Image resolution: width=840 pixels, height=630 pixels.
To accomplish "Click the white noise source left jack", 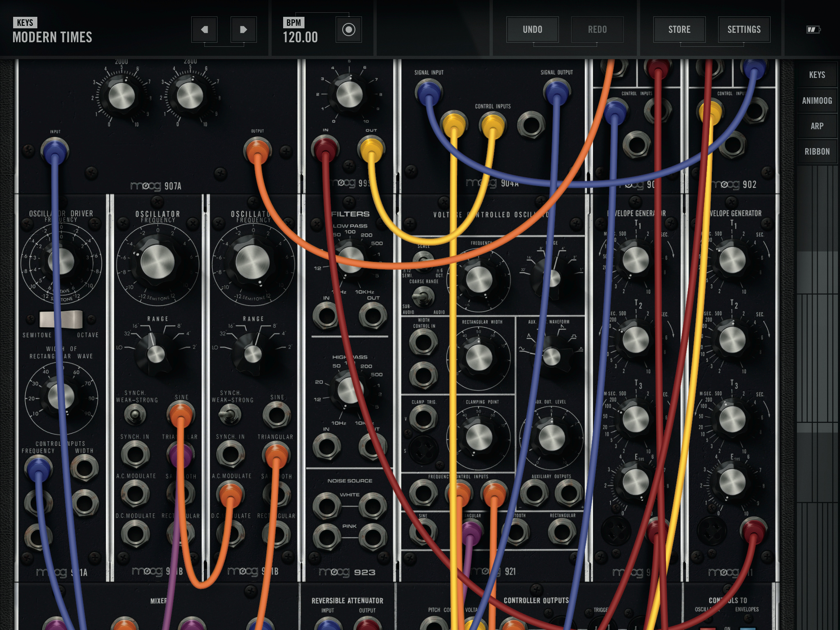I will [x=327, y=506].
